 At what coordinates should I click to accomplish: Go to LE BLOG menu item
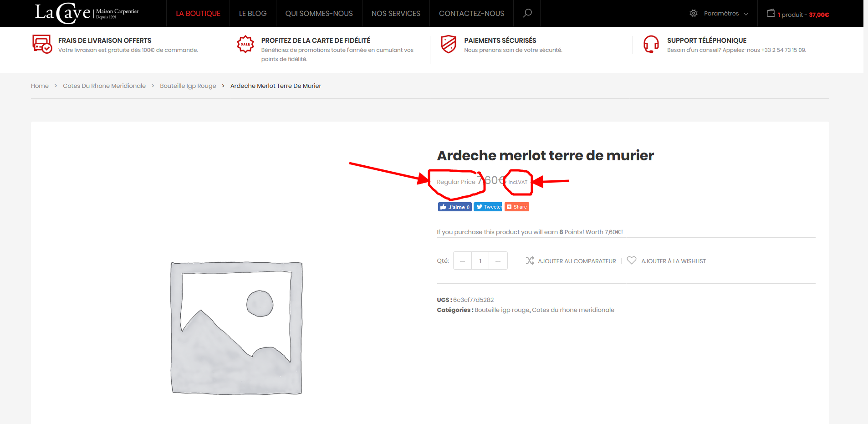click(x=253, y=14)
